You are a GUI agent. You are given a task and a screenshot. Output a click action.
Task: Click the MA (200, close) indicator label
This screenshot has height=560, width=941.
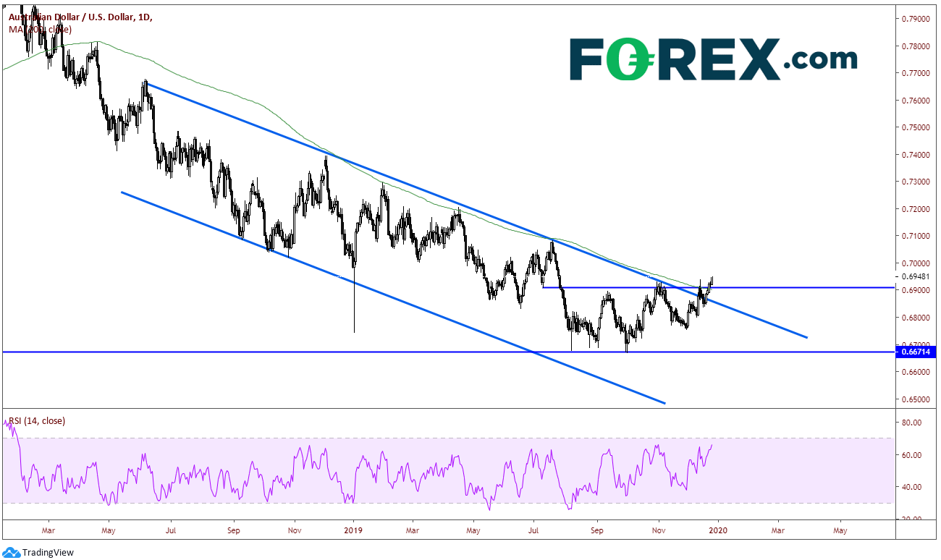click(40, 30)
